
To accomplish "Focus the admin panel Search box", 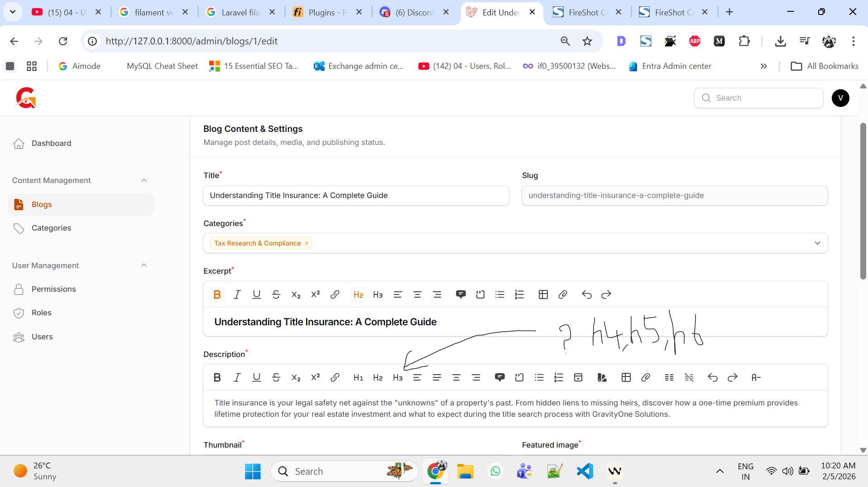I will click(758, 98).
